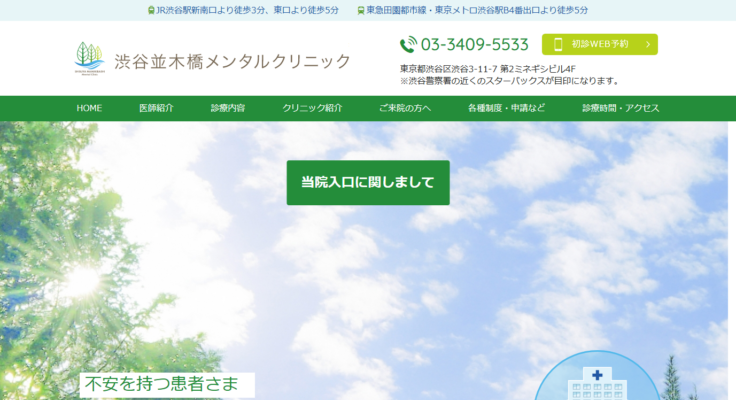Click the green telephone handset icon
Viewport: 736px width, 400px height.
[408, 44]
